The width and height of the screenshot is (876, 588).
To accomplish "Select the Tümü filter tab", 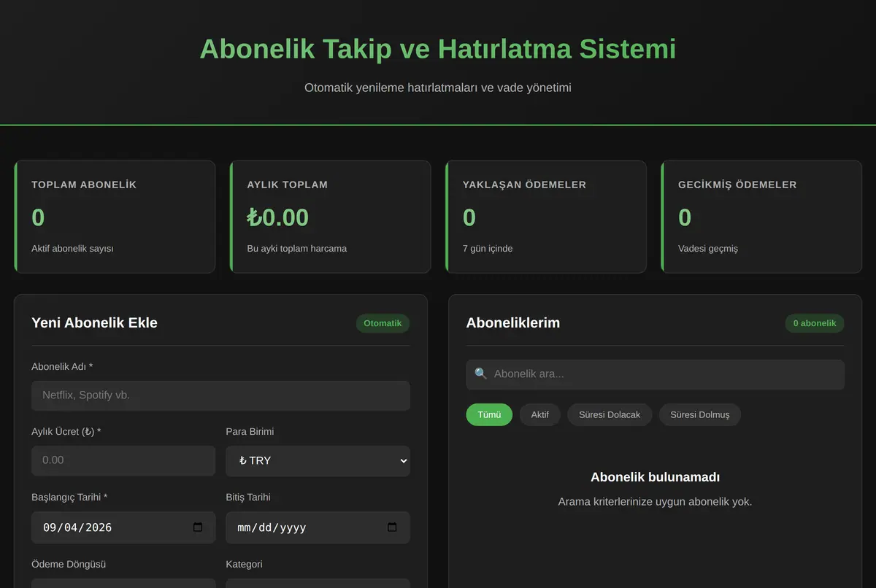I will 489,414.
